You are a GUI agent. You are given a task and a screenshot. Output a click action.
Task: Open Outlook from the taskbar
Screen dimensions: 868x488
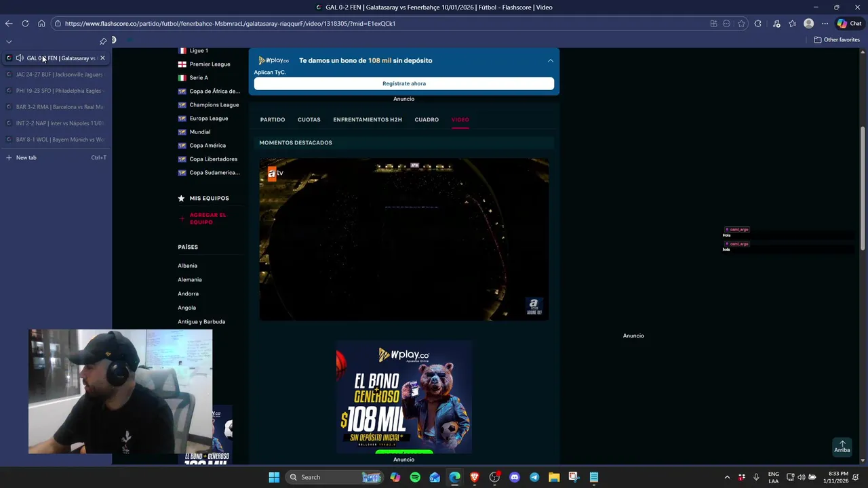[435, 477]
